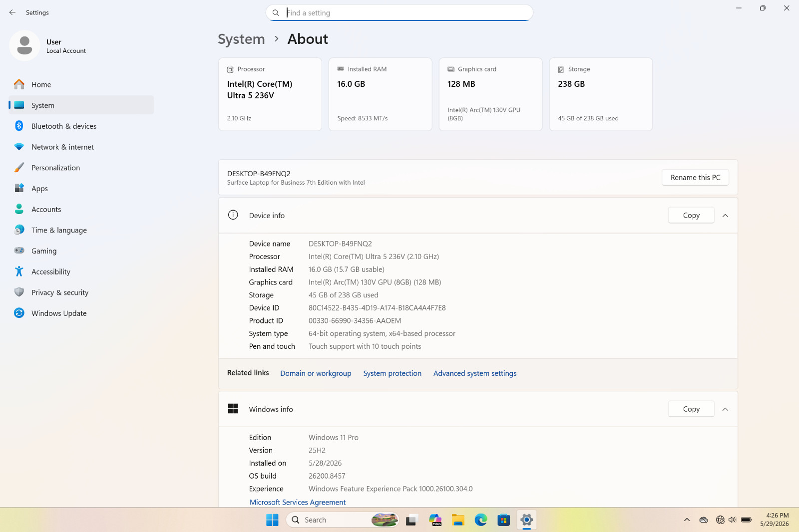Show hidden icons in system tray
The width and height of the screenshot is (799, 532).
[x=687, y=520]
